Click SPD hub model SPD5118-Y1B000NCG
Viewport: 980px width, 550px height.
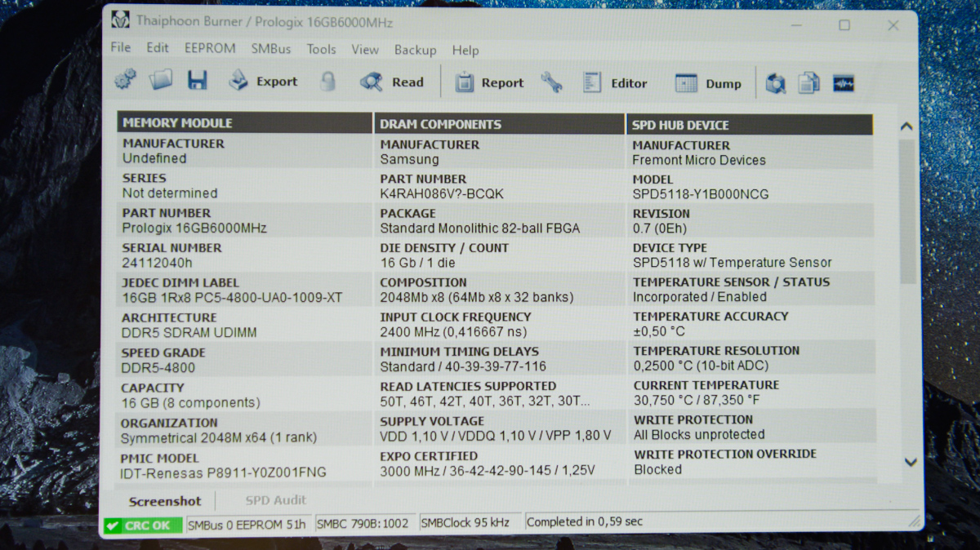coord(701,194)
